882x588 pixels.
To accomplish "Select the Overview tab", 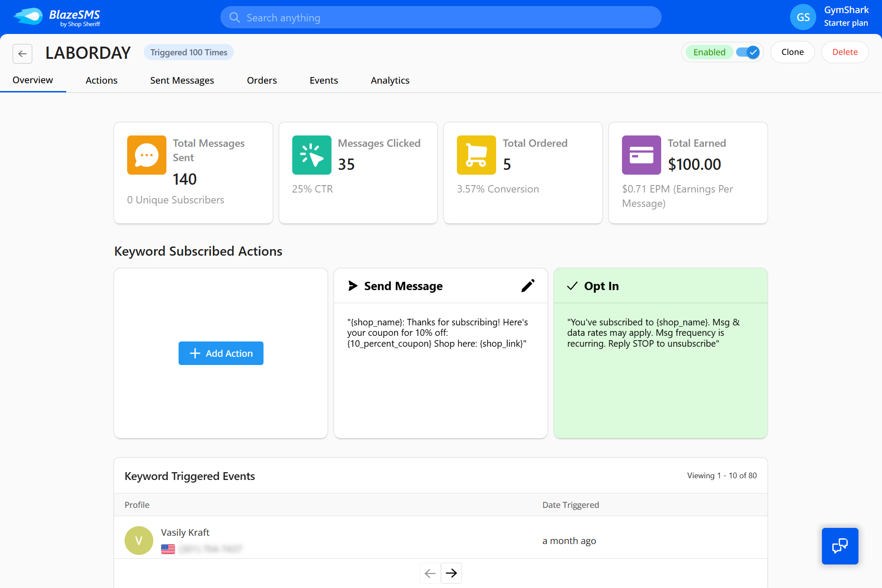I will click(33, 80).
